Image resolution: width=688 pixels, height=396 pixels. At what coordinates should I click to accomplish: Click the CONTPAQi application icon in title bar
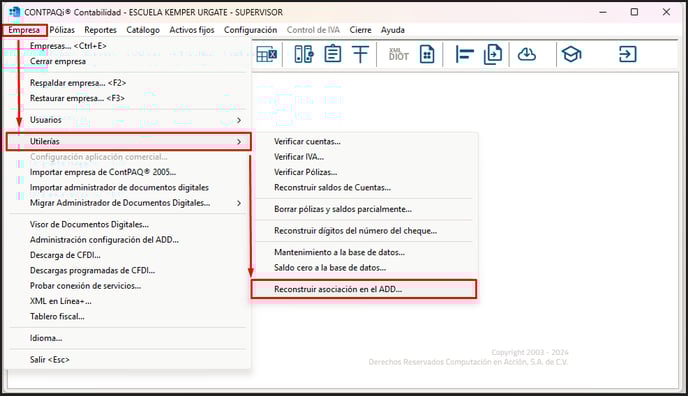14,12
